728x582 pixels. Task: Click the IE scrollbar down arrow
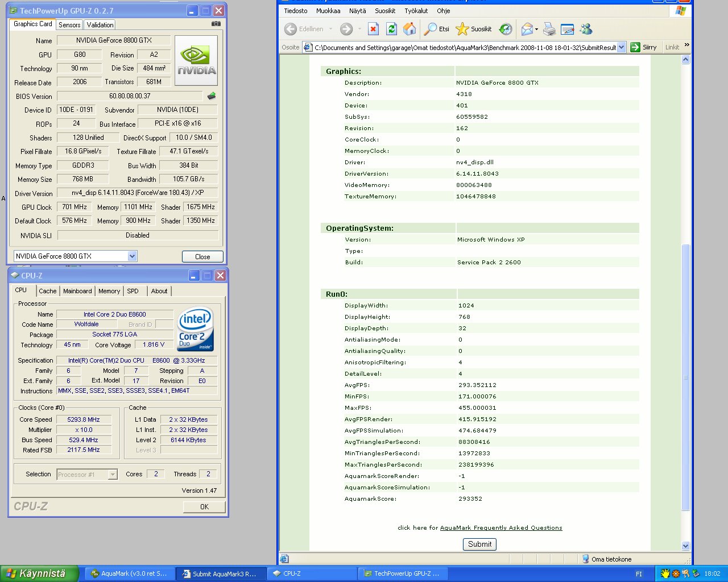[x=685, y=546]
